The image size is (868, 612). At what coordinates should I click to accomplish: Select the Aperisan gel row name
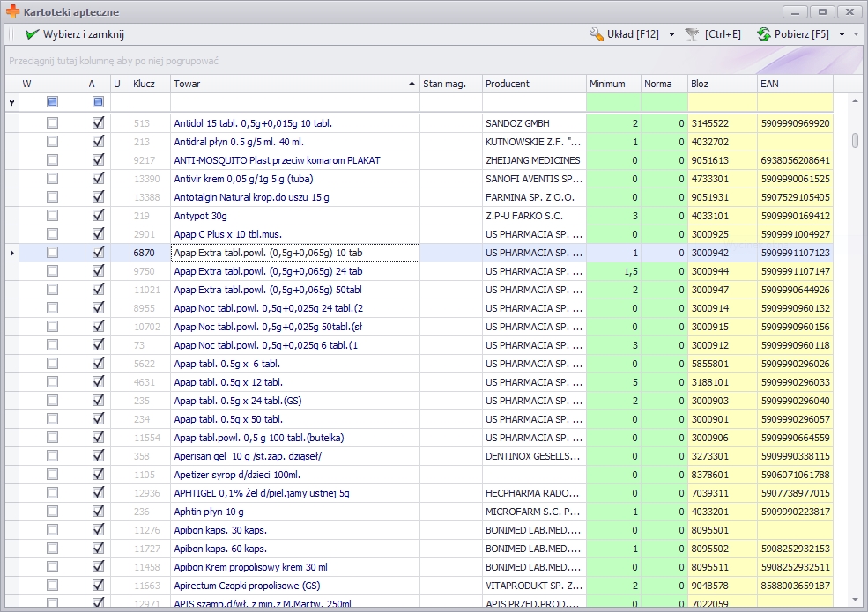[248, 456]
